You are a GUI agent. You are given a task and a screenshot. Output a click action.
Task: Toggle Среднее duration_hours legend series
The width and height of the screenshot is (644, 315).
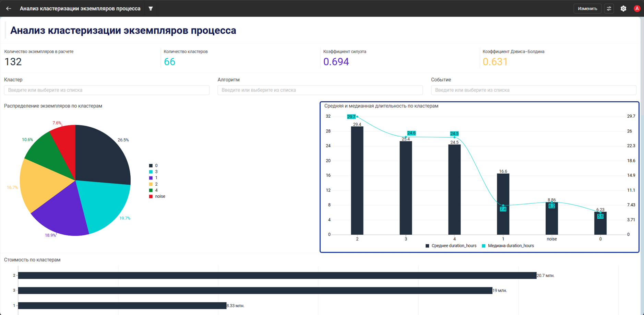[x=451, y=246]
